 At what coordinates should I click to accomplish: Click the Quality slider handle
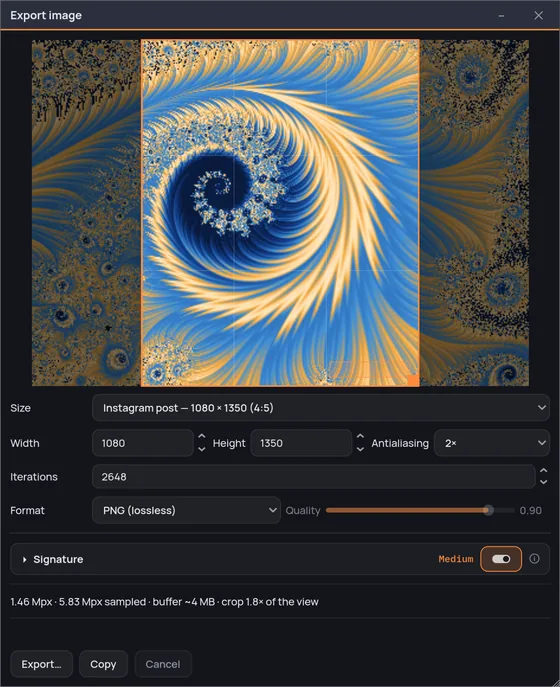tap(488, 510)
